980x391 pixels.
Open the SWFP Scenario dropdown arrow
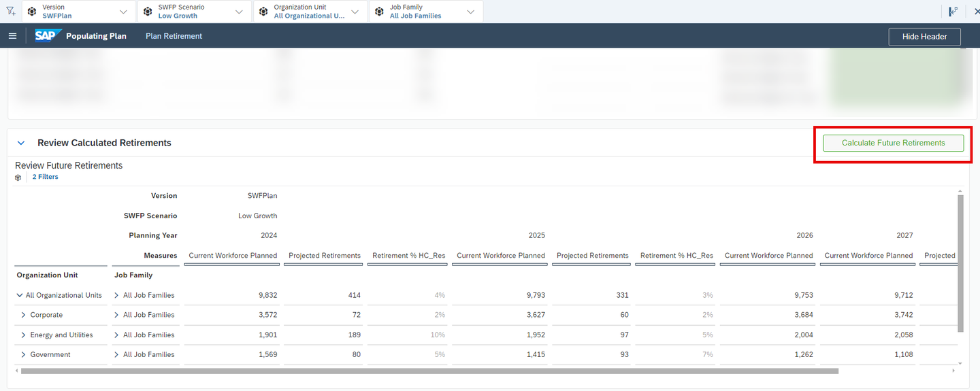238,12
